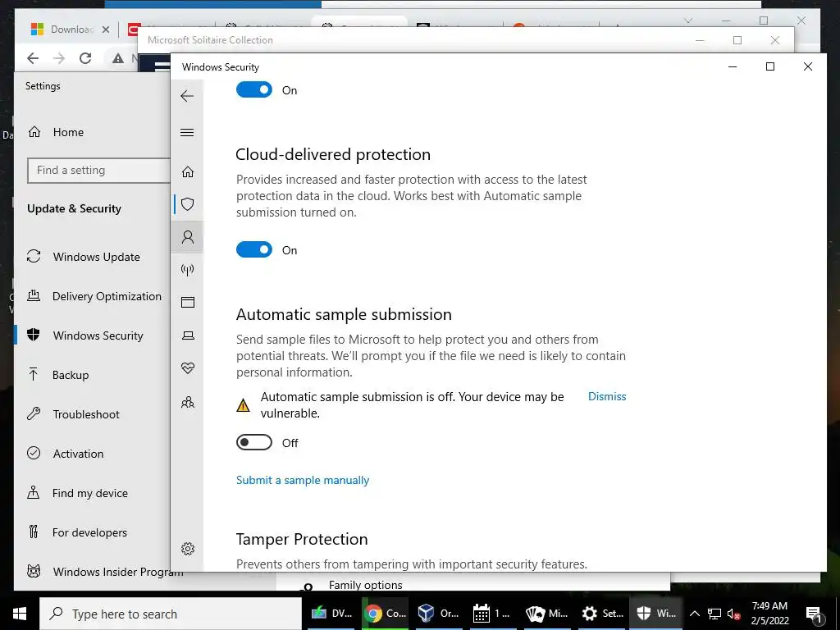840x630 pixels.
Task: Open Account protection person icon
Action: tap(188, 237)
